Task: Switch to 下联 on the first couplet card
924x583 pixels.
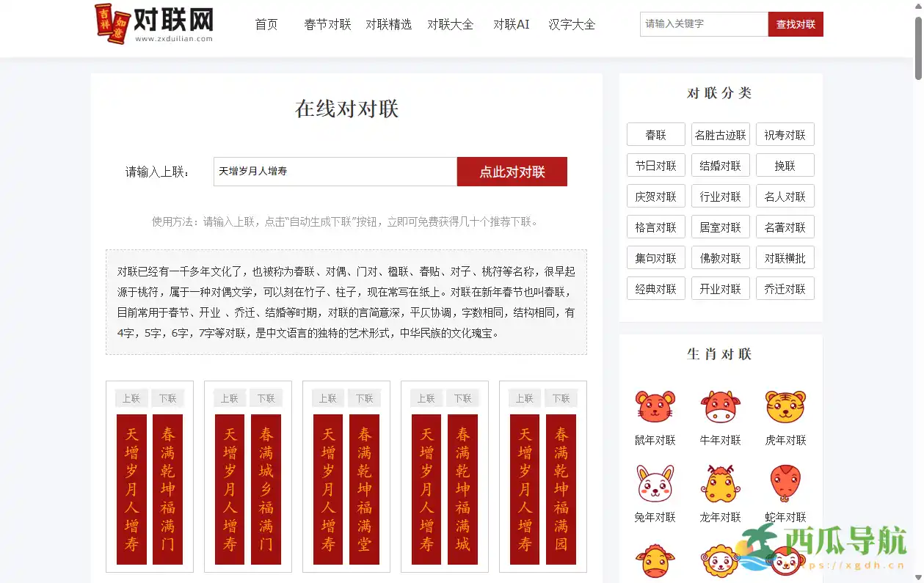Action: coord(167,397)
